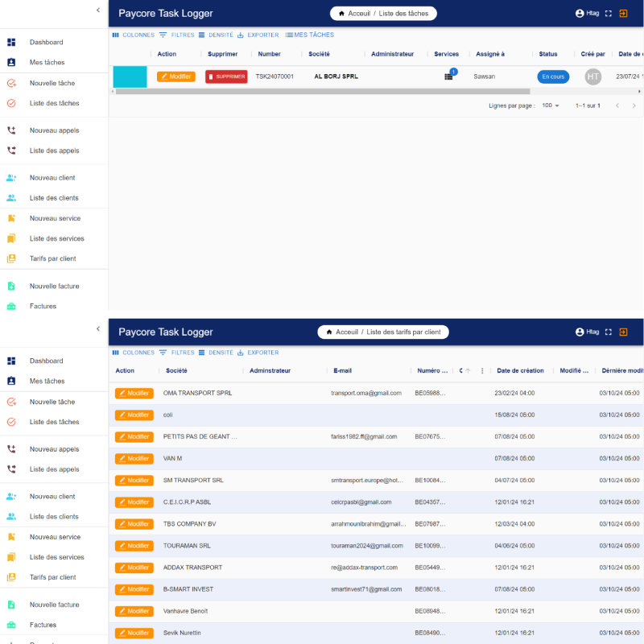This screenshot has height=644, width=644.
Task: Toggle fullscreen in the Liste des tarifs par client header
Action: coord(609,332)
